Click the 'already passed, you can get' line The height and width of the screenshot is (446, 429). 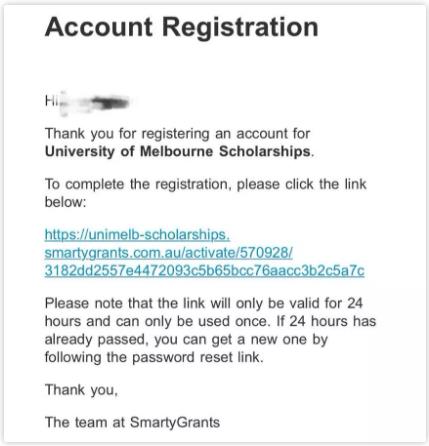tap(186, 339)
